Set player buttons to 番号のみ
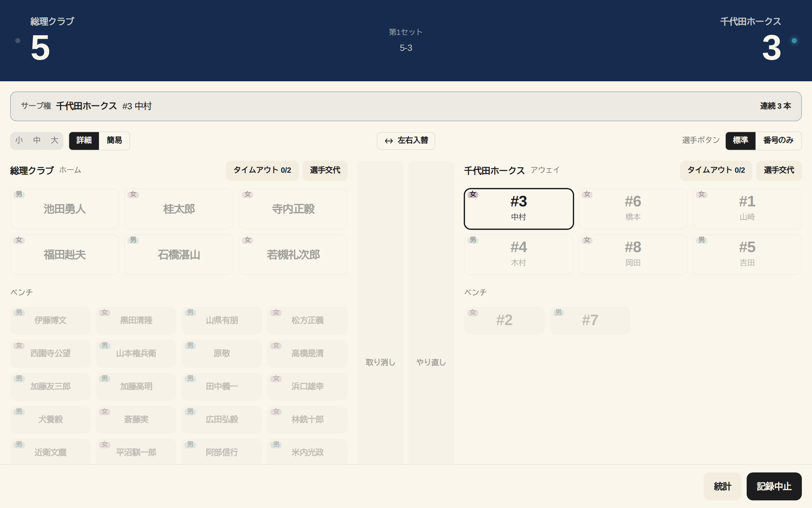Image resolution: width=812 pixels, height=508 pixels. point(778,140)
